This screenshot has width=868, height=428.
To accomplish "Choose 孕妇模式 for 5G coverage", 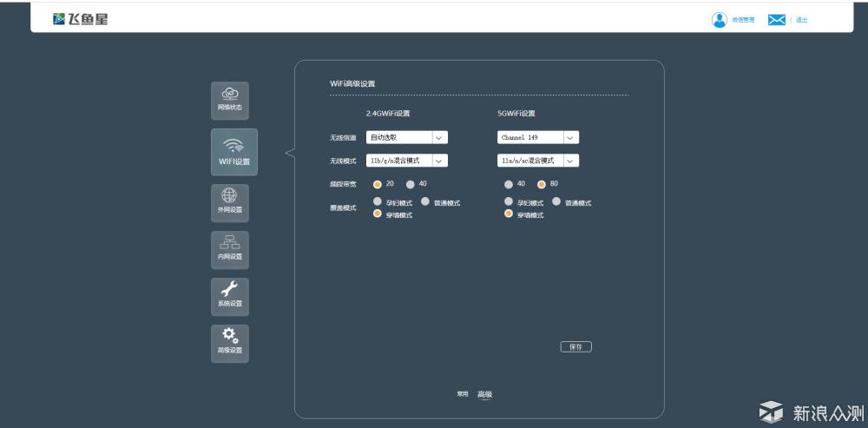I will (x=508, y=202).
